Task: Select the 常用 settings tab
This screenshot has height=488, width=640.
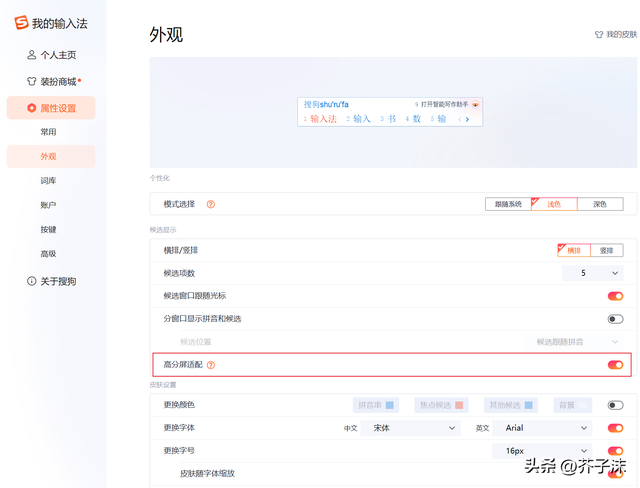Action: 48,132
